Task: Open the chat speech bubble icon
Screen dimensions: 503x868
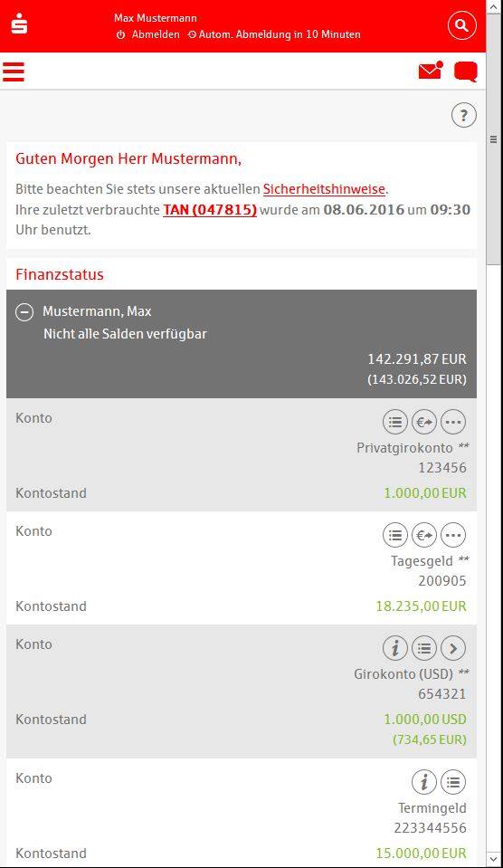Action: click(466, 72)
